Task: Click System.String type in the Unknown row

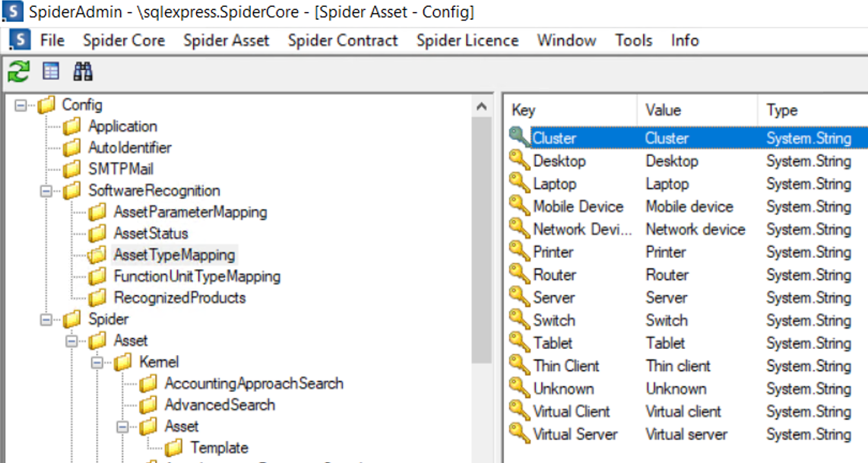Action: 808,388
